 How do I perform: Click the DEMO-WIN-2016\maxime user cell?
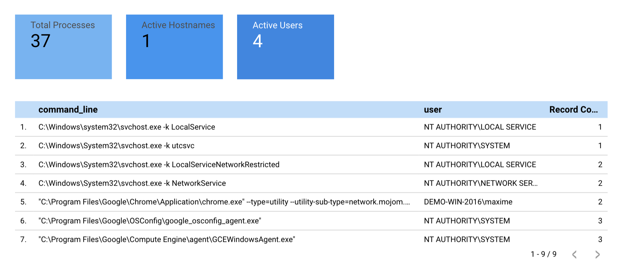468,202
